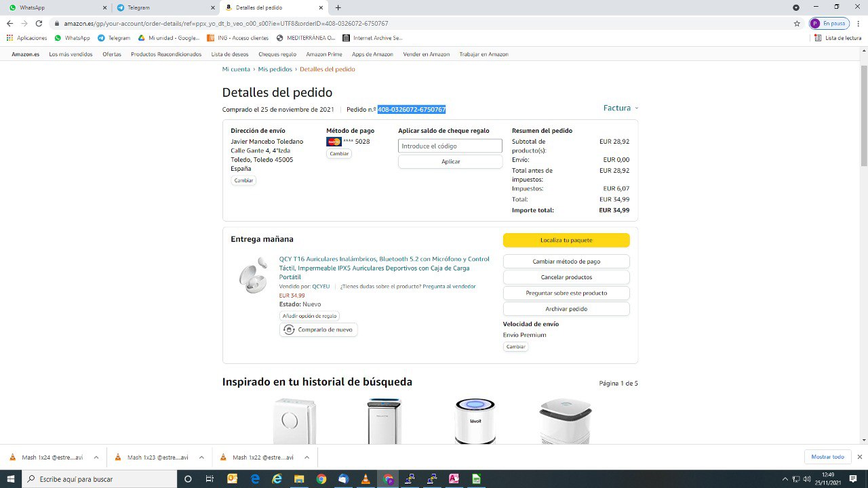Screen dimensions: 868x488
Task: Switch to the Telegram browser tab
Action: click(x=165, y=7)
